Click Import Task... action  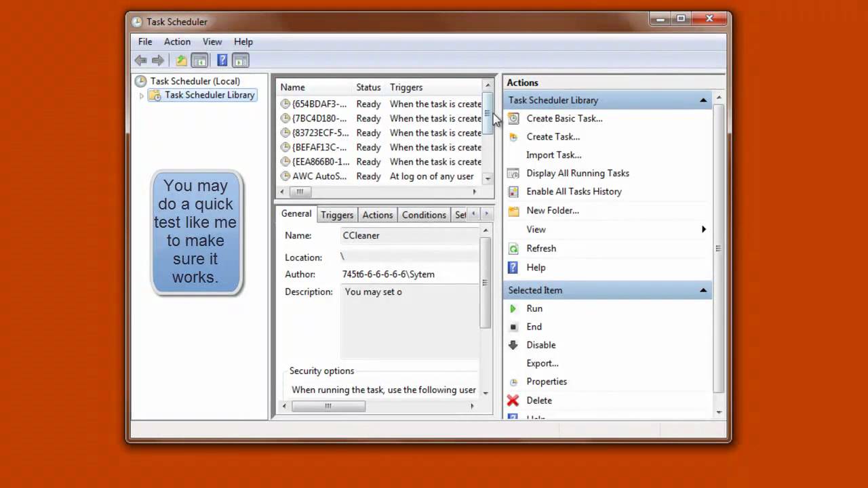[x=553, y=155]
